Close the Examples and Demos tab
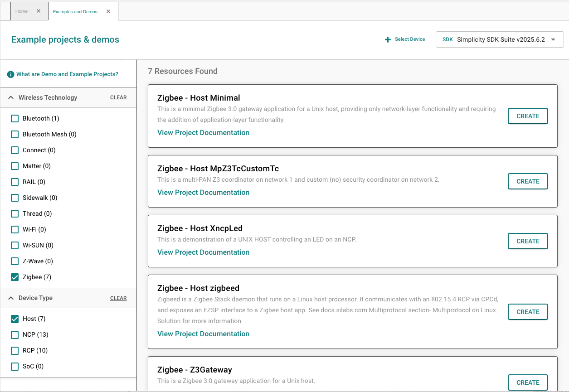 tap(108, 11)
